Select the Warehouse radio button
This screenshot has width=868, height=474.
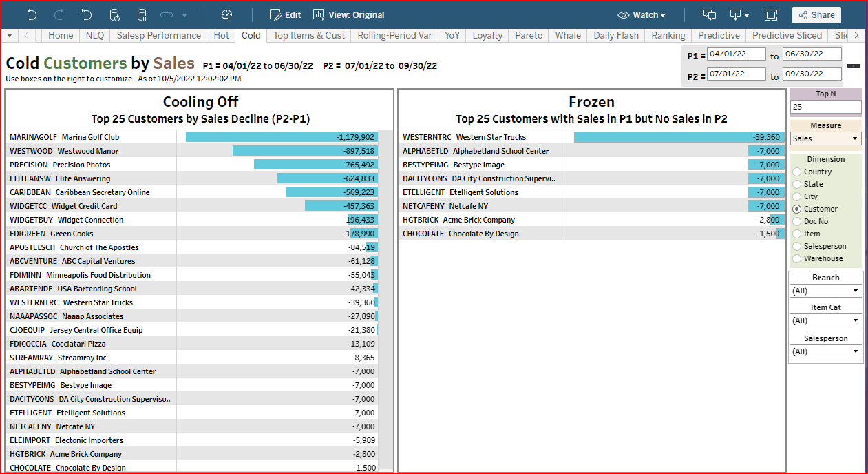click(797, 258)
